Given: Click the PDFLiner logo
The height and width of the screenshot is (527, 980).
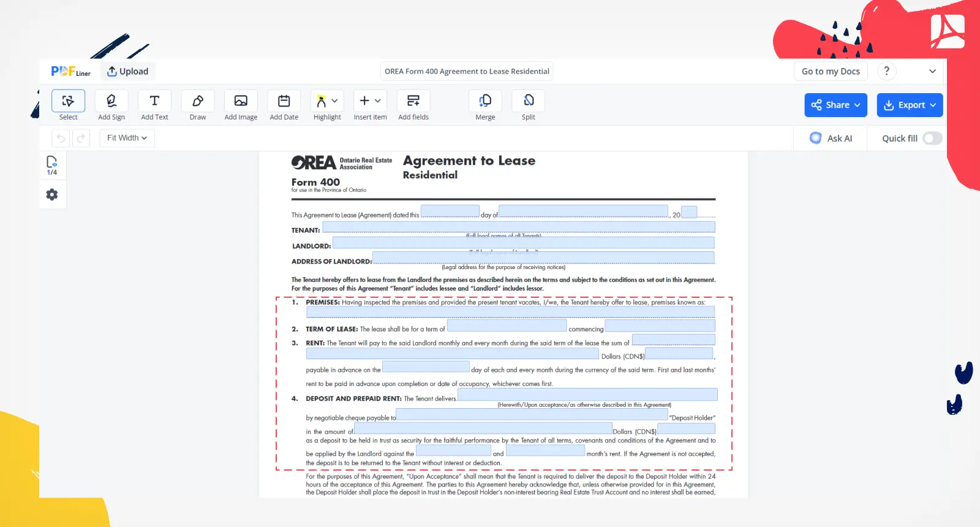Looking at the screenshot, I should coord(70,71).
